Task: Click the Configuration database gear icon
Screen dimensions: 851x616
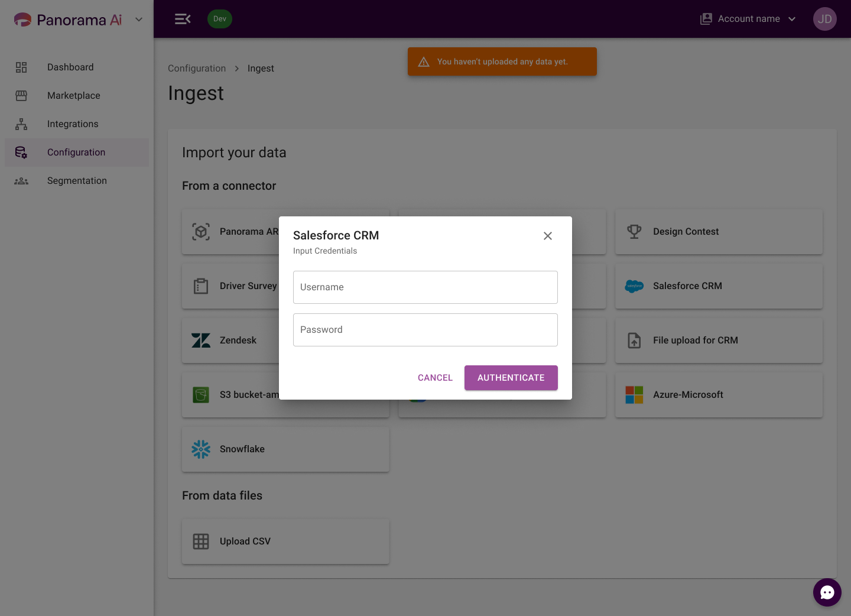Action: (21, 153)
